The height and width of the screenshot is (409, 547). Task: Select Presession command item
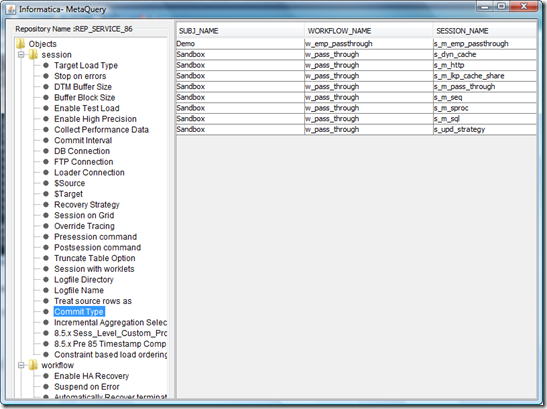[95, 237]
